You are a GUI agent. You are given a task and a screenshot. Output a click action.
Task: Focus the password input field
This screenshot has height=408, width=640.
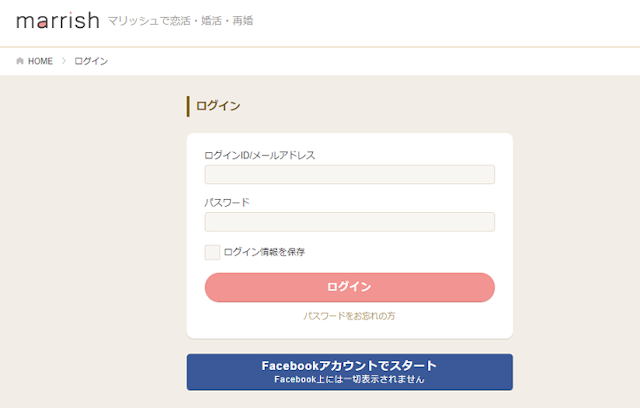coord(349,222)
